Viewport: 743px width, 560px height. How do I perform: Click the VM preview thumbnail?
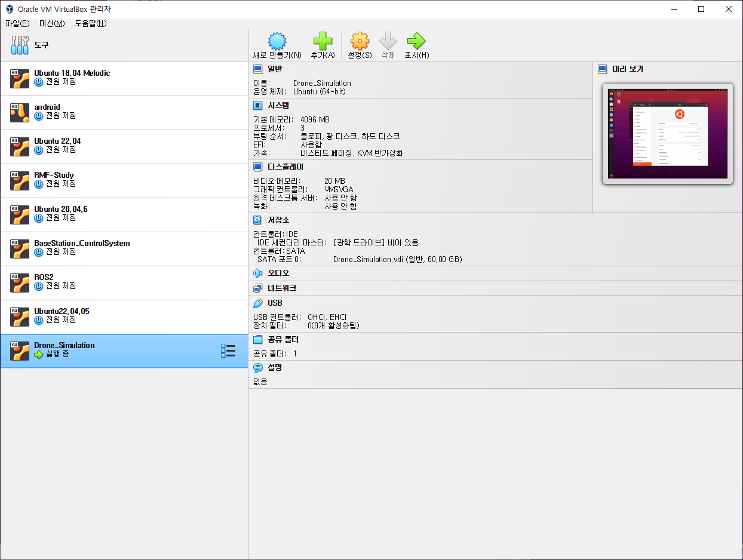point(668,134)
